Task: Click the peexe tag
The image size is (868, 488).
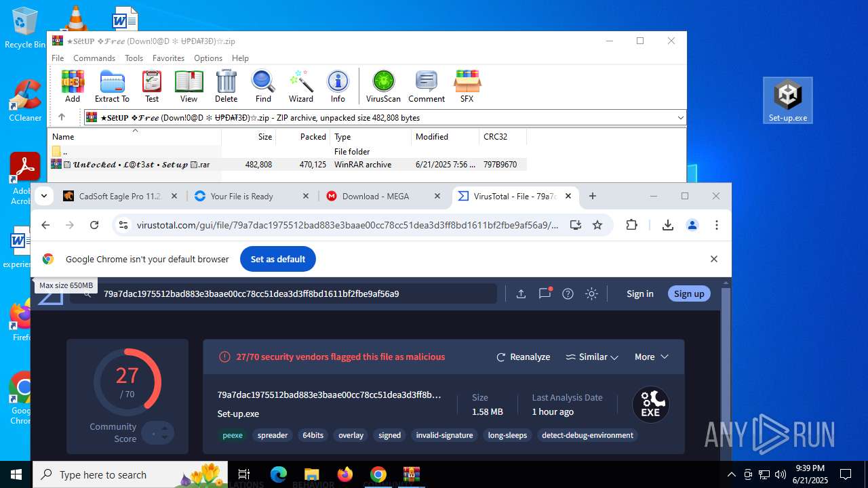Action: click(233, 435)
